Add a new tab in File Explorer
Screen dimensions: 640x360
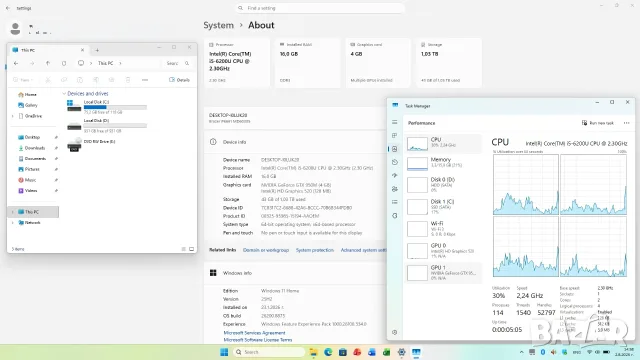pyautogui.click(x=97, y=50)
